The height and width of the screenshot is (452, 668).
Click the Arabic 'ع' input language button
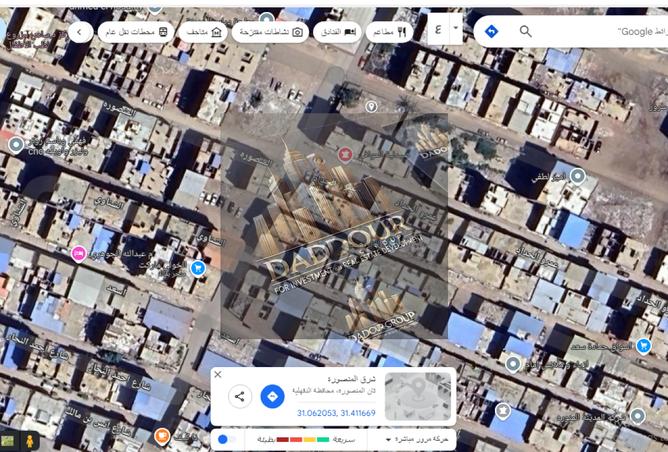pos(438,29)
